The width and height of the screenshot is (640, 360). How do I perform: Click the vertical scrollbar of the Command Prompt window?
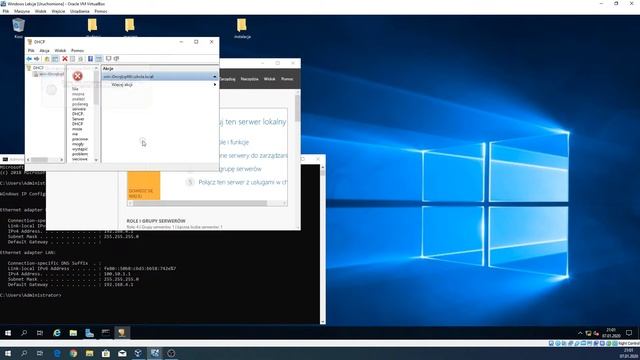(x=323, y=244)
